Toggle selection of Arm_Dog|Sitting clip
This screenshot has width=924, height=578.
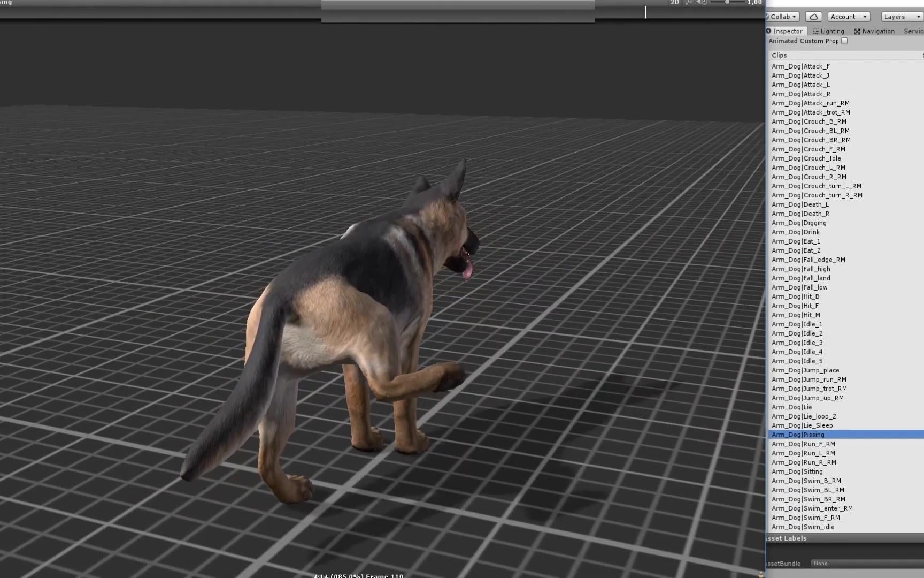[797, 471]
